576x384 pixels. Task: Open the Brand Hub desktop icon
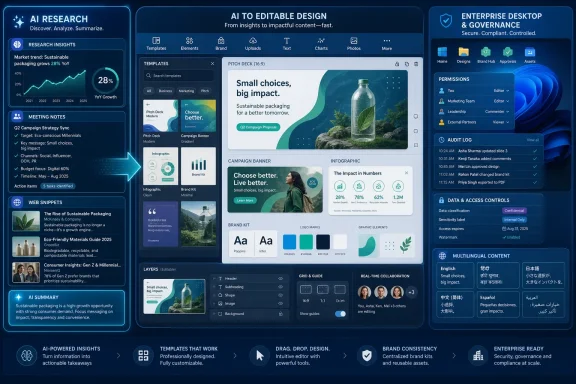coord(486,54)
